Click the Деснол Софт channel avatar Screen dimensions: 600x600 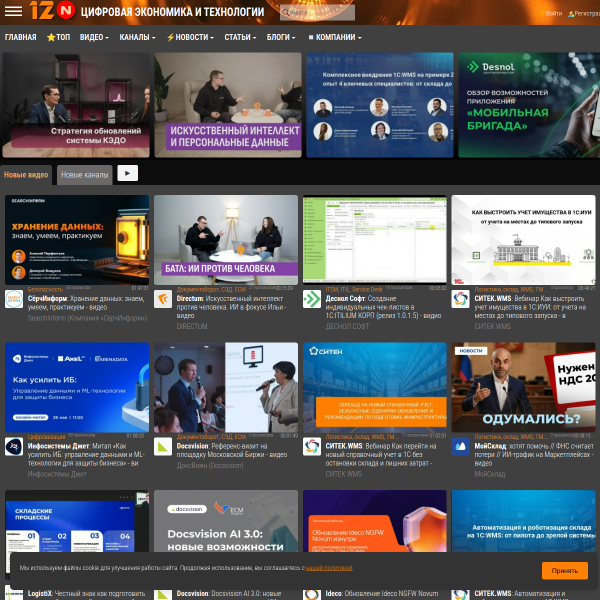click(x=312, y=299)
